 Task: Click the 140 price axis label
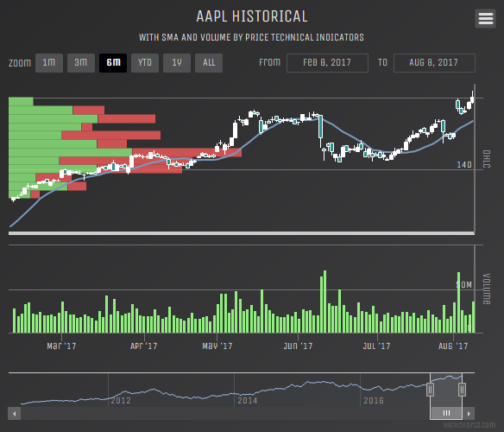[464, 165]
